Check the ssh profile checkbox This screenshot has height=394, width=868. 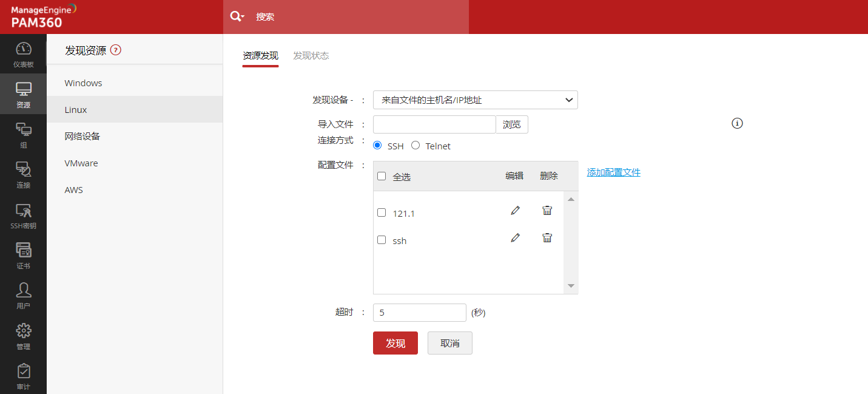[382, 240]
